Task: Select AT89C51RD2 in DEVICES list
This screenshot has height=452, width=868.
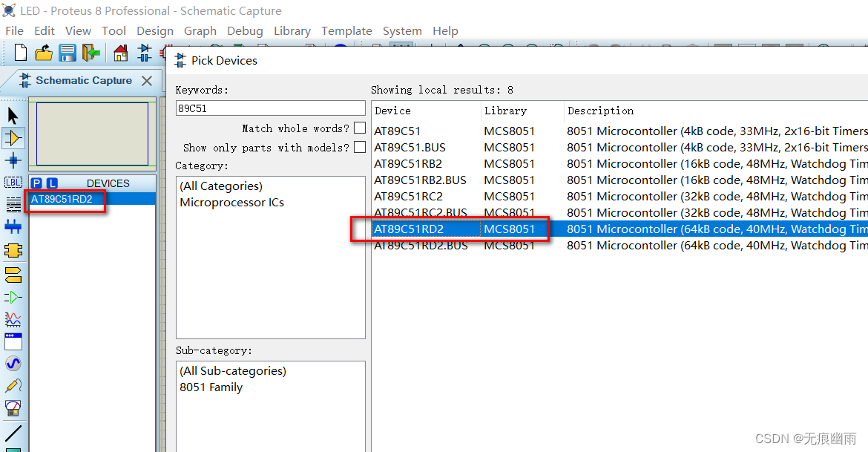Action: 93,199
